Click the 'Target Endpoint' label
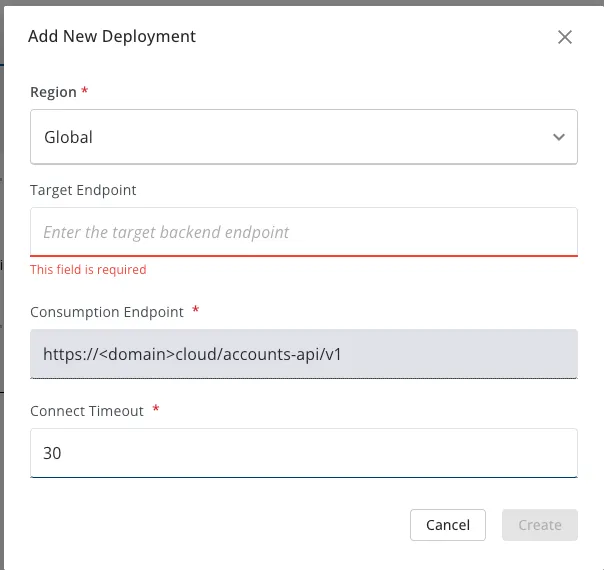 [83, 190]
